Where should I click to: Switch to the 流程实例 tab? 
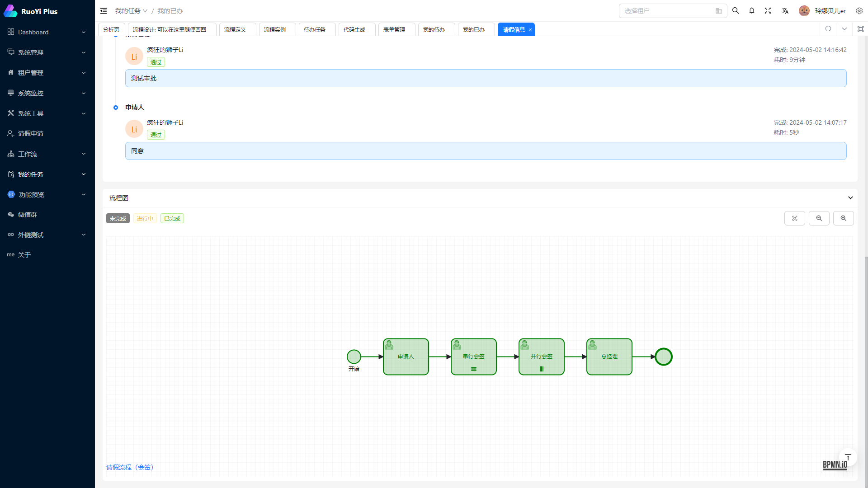pyautogui.click(x=278, y=29)
